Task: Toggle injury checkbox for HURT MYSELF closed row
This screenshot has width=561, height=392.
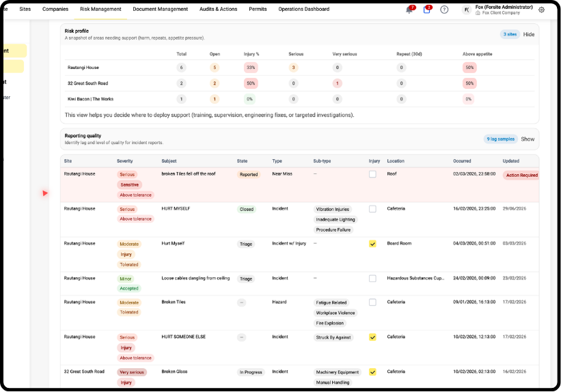Action: click(x=372, y=209)
